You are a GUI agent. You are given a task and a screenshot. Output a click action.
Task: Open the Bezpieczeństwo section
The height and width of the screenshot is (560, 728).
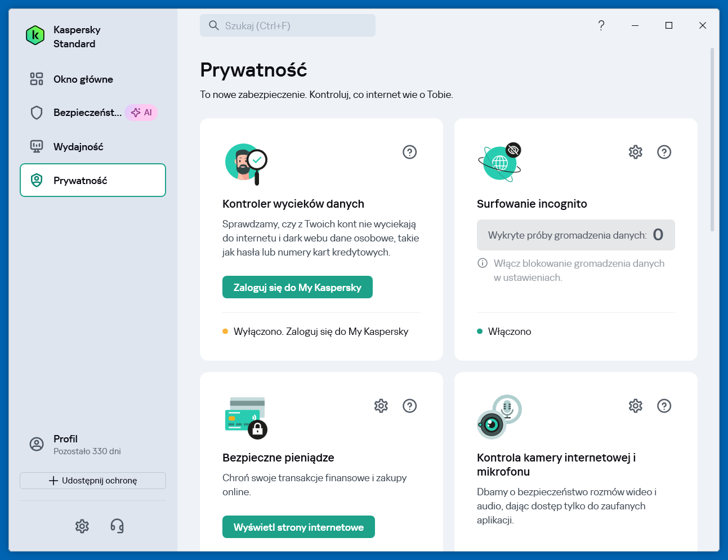coord(93,113)
